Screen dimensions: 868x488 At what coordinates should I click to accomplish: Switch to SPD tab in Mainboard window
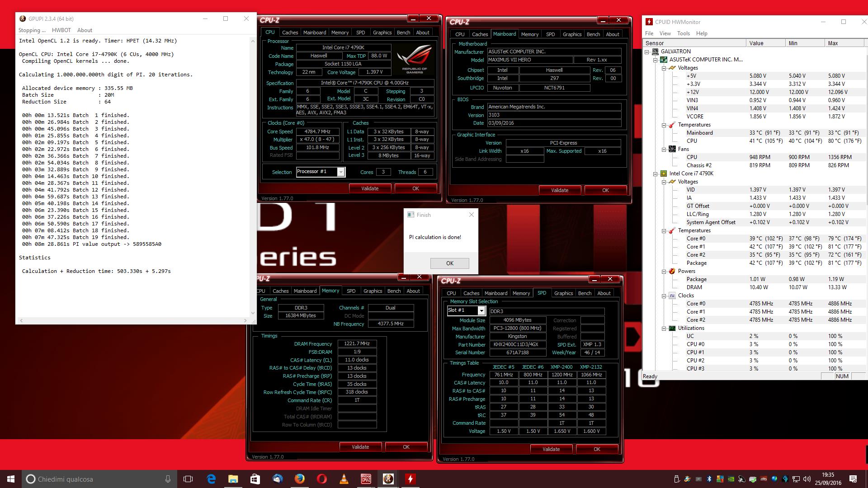[x=550, y=34]
